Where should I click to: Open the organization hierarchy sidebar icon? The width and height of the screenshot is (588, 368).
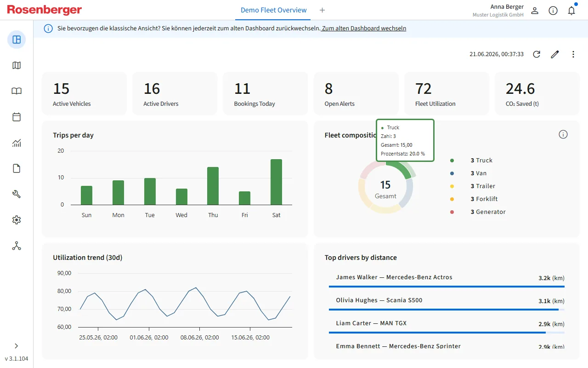tap(17, 246)
